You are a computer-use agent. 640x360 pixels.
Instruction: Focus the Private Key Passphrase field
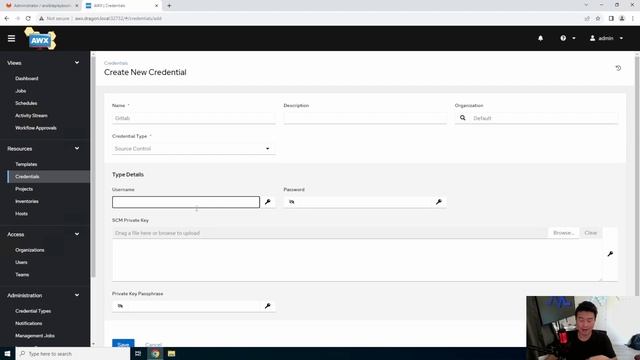coord(193,306)
